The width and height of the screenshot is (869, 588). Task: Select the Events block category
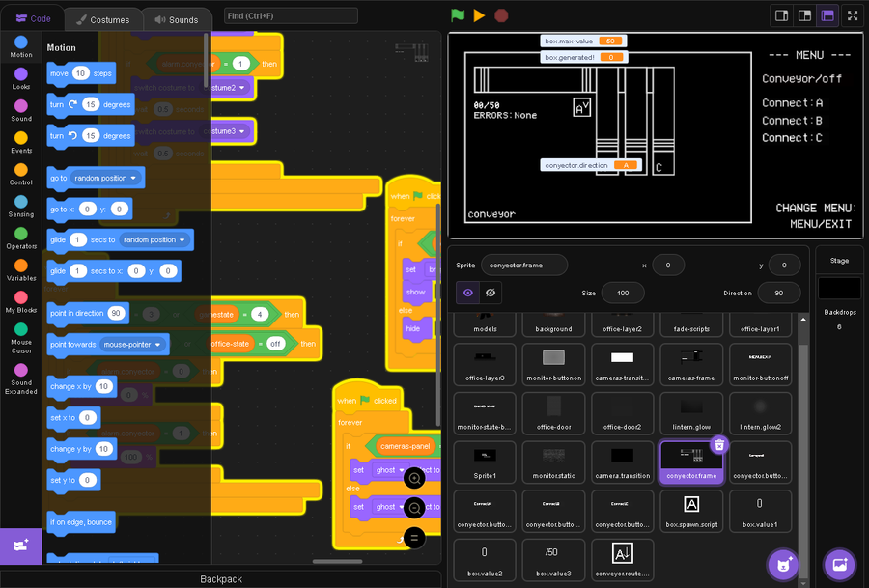pyautogui.click(x=21, y=143)
